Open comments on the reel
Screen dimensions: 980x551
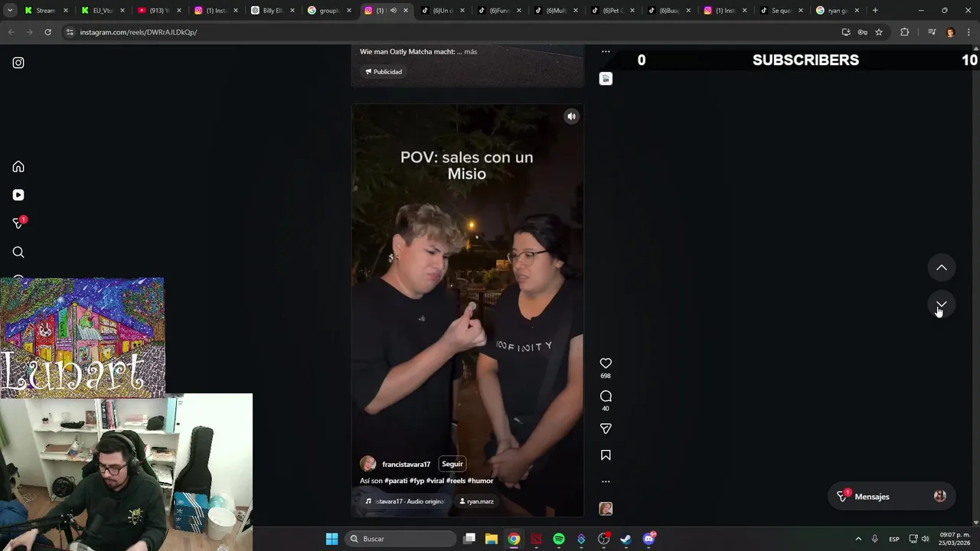(606, 396)
